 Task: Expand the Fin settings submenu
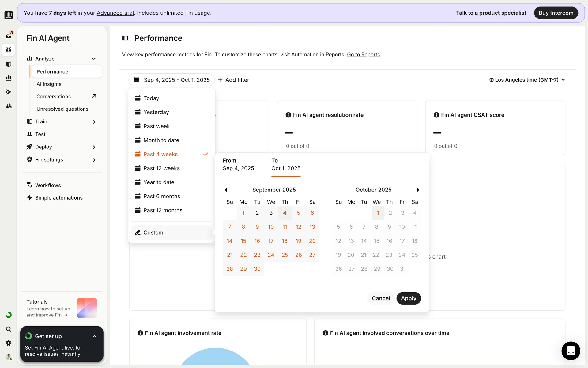coord(94,160)
